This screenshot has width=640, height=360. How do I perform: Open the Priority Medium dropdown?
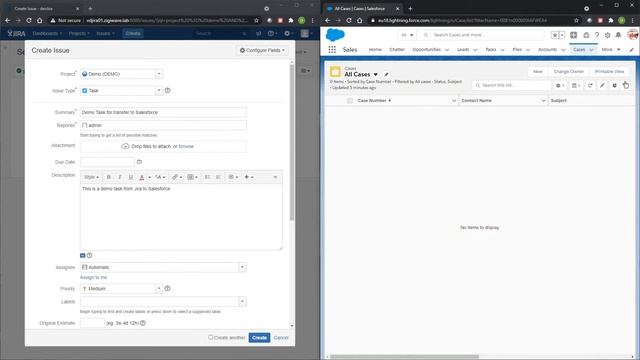(121, 289)
